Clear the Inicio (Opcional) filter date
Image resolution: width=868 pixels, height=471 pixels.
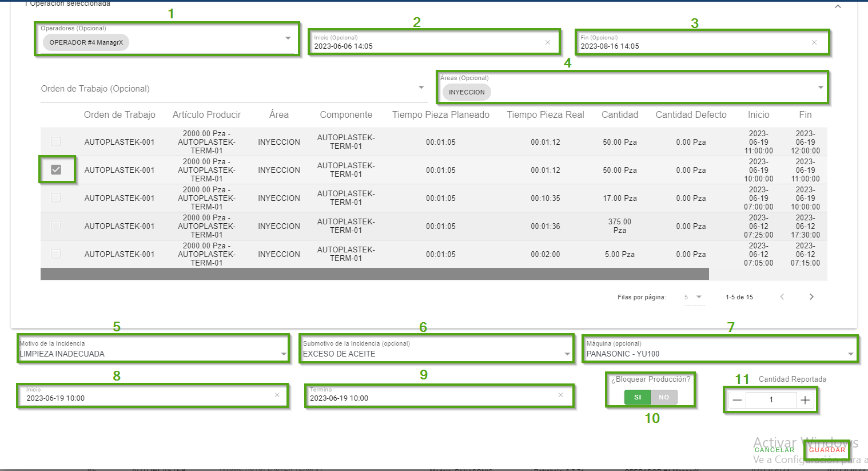coord(547,42)
